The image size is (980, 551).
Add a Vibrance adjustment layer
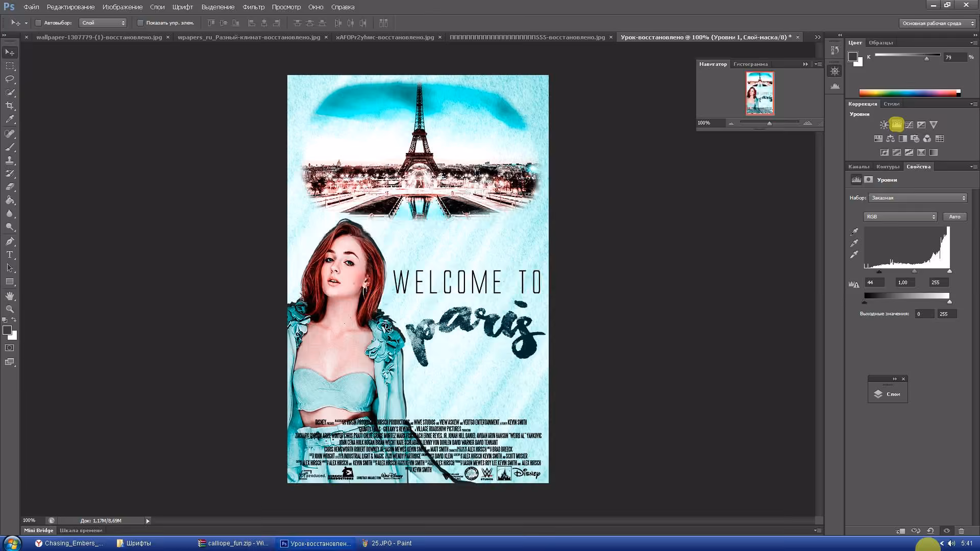coord(934,124)
